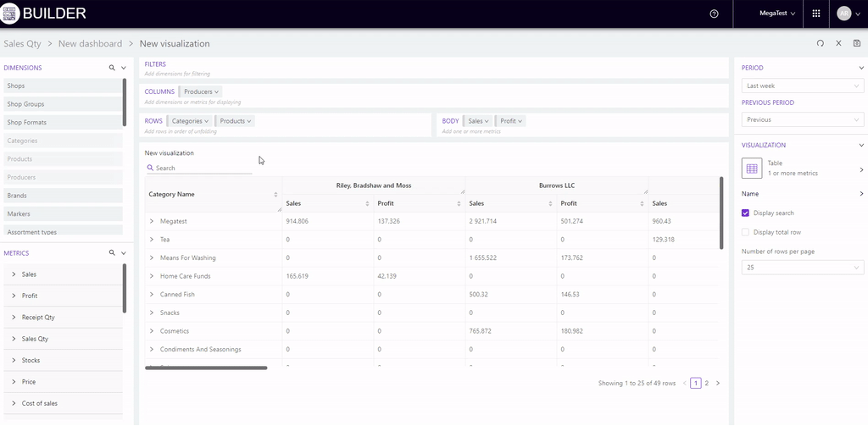This screenshot has width=868, height=426.
Task: Enable the Display total row checkbox
Action: [745, 232]
